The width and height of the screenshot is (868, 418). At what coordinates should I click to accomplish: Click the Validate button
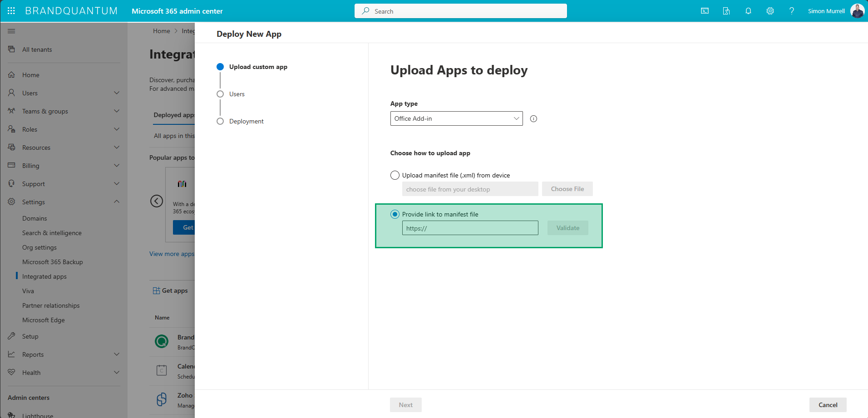(x=568, y=228)
